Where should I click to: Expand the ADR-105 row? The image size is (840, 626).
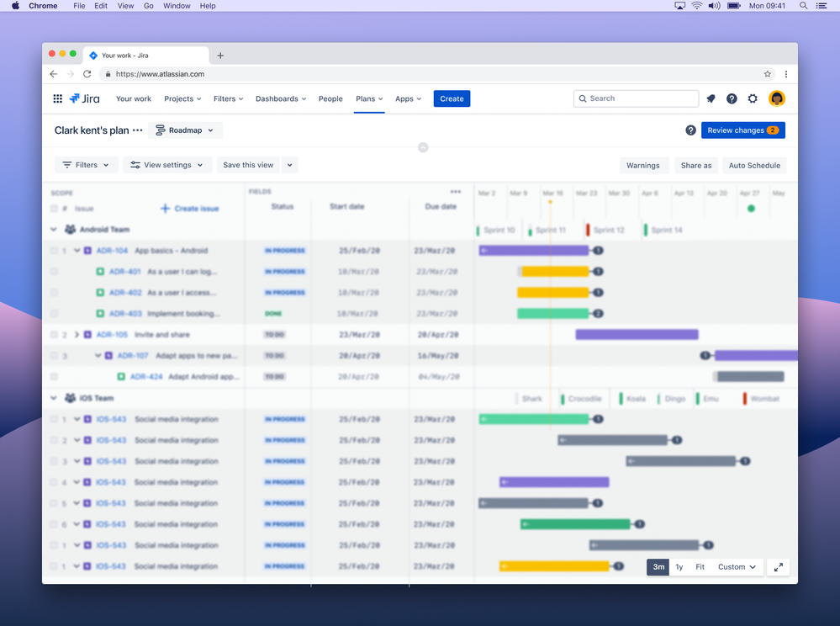[x=77, y=334]
